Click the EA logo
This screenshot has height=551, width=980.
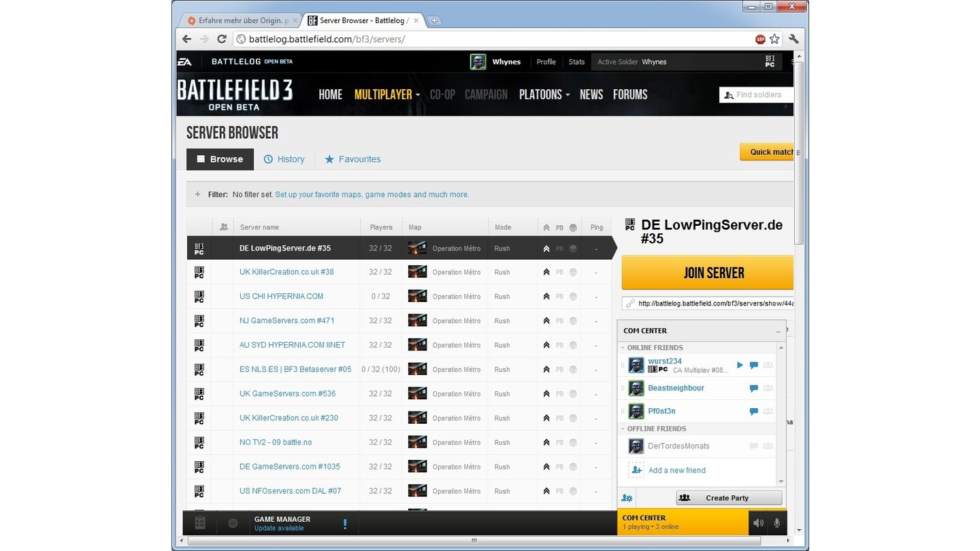pos(184,62)
